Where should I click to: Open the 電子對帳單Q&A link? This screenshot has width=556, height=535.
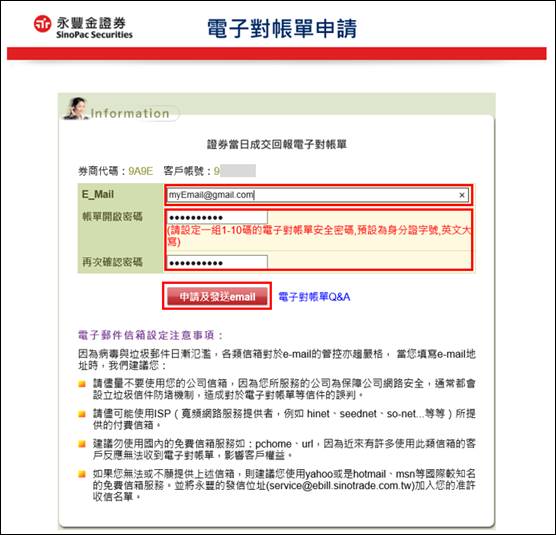point(314,297)
